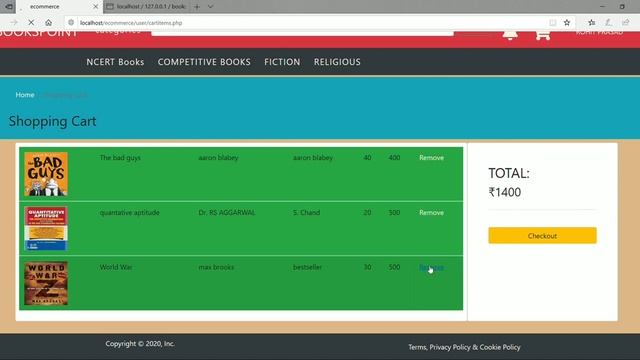
Task: Select 'World War' title text
Action: pyautogui.click(x=116, y=267)
